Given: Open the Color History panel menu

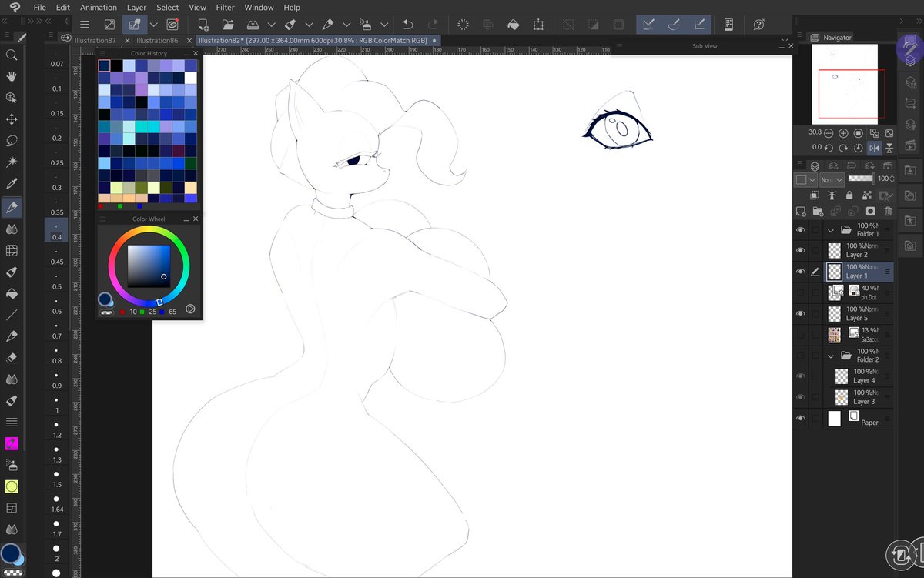Looking at the screenshot, I should pyautogui.click(x=102, y=53).
